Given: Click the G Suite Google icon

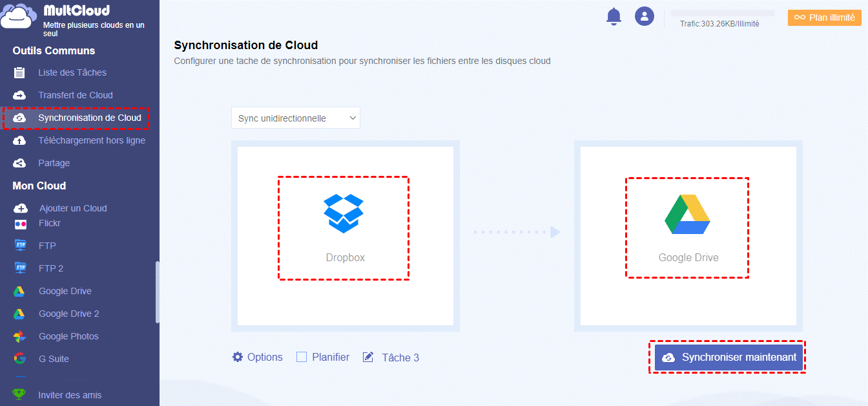Looking at the screenshot, I should [20, 359].
